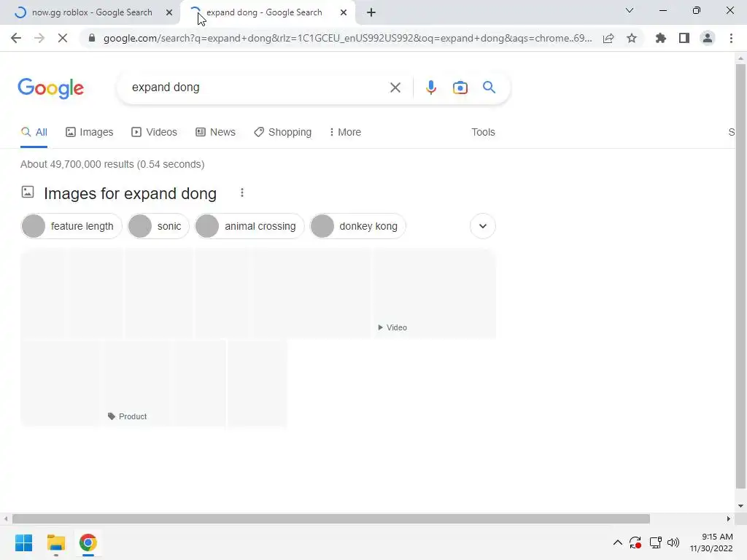
Task: Select the donkey kong filter chip
Action: pos(357,226)
